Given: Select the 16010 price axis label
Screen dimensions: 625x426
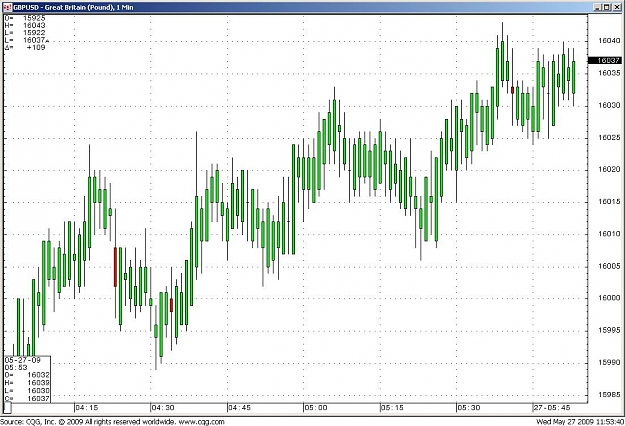Looking at the screenshot, I should coord(609,234).
